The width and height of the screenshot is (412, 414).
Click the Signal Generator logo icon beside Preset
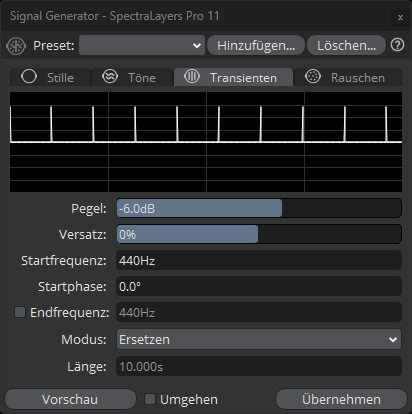[16, 46]
